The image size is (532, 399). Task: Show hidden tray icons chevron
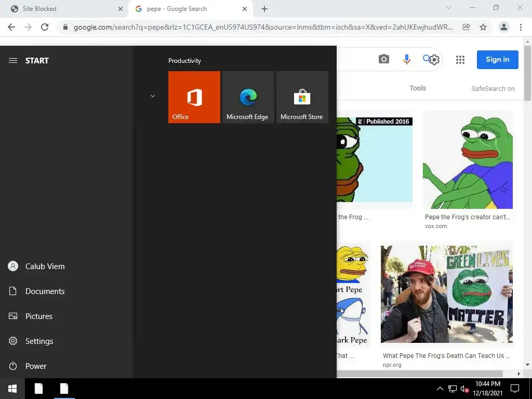pos(440,389)
